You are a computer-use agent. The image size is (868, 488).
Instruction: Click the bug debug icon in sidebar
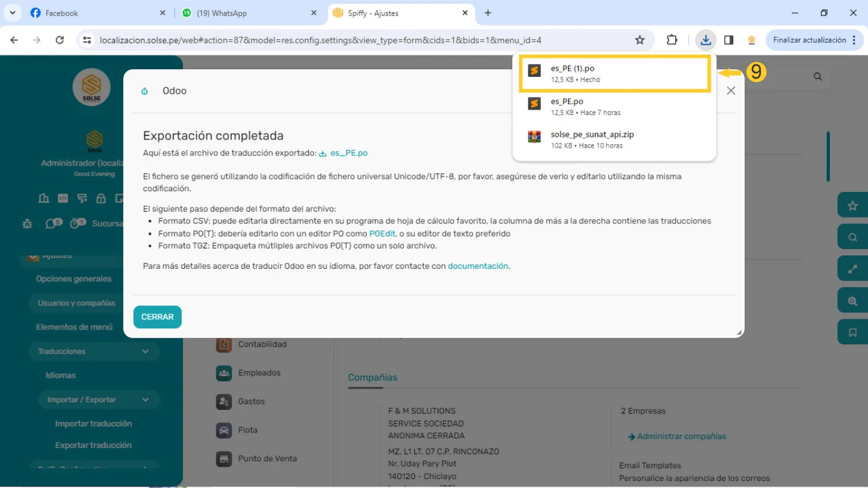(x=27, y=224)
